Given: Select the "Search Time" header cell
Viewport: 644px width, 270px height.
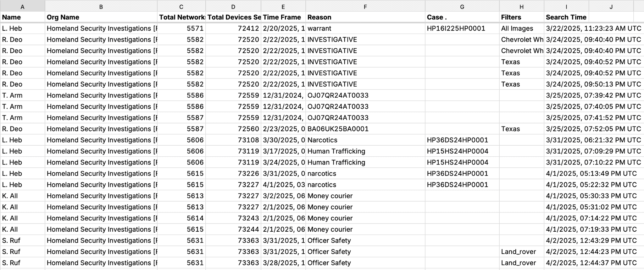Looking at the screenshot, I should pyautogui.click(x=566, y=17).
